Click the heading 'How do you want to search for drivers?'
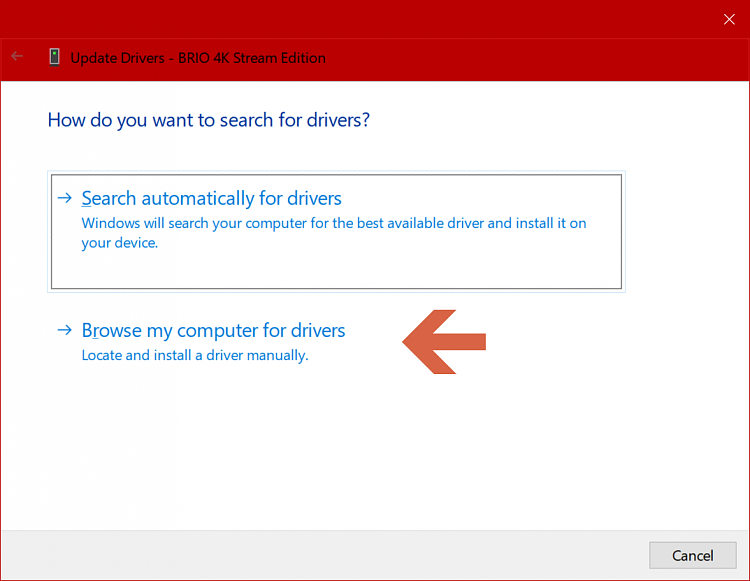This screenshot has width=750, height=581. [x=209, y=120]
